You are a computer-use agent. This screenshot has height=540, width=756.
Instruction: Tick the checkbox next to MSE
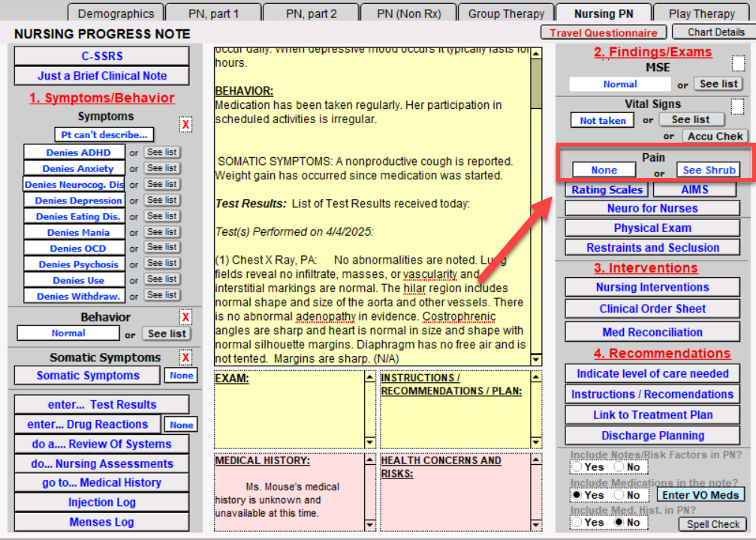point(739,63)
